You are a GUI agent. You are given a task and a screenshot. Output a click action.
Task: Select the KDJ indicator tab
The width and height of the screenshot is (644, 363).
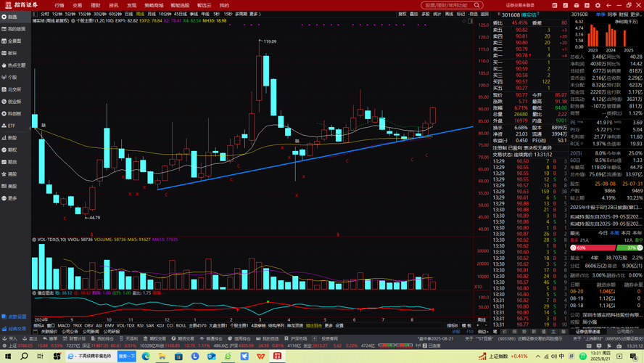(160, 325)
